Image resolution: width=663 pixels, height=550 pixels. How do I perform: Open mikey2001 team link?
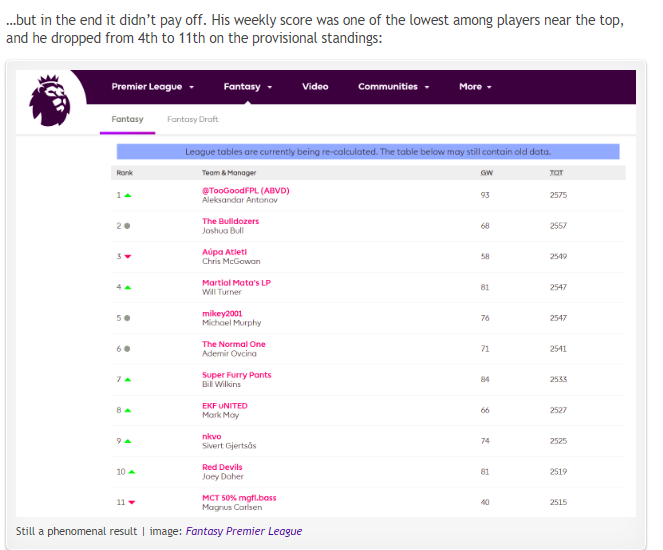click(x=222, y=314)
